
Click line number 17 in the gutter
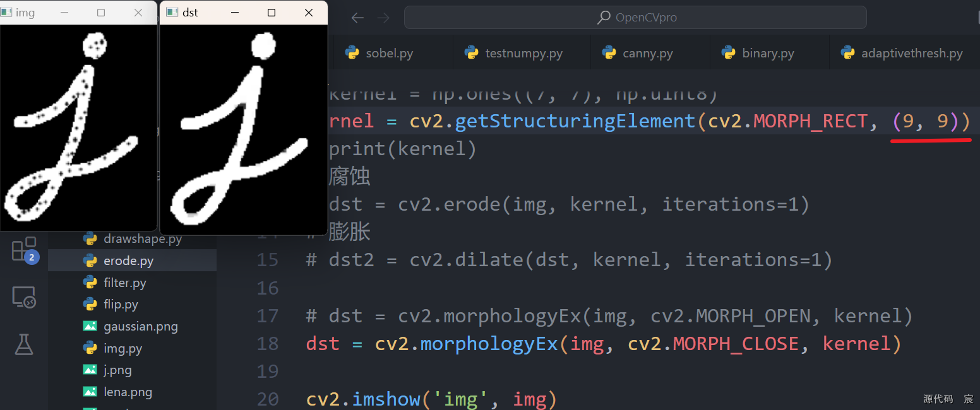coord(268,315)
